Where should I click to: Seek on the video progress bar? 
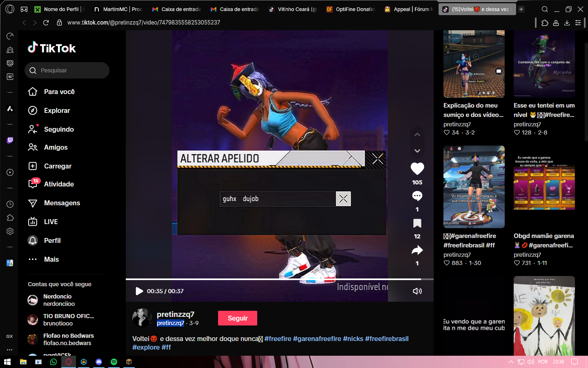(x=279, y=279)
